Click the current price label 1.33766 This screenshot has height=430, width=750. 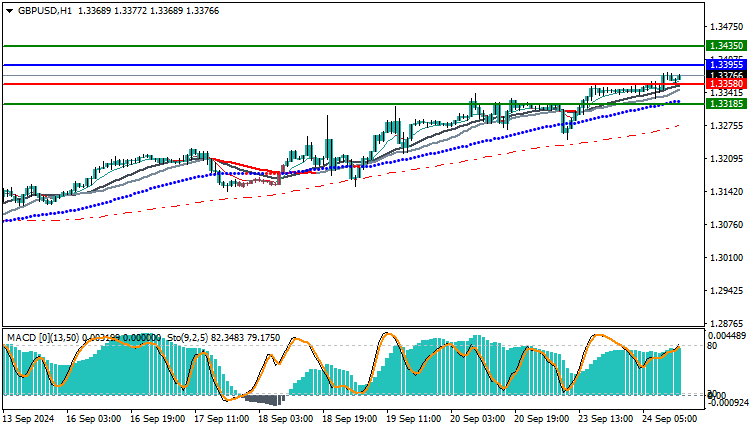tap(726, 75)
